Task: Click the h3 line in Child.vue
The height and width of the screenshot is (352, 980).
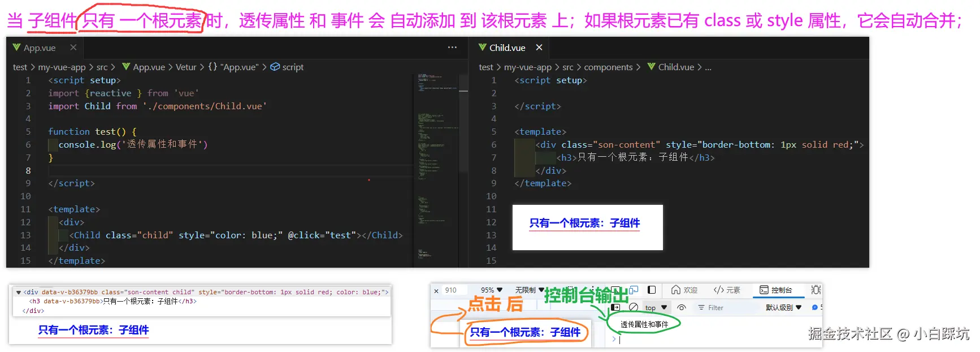Action: [635, 158]
